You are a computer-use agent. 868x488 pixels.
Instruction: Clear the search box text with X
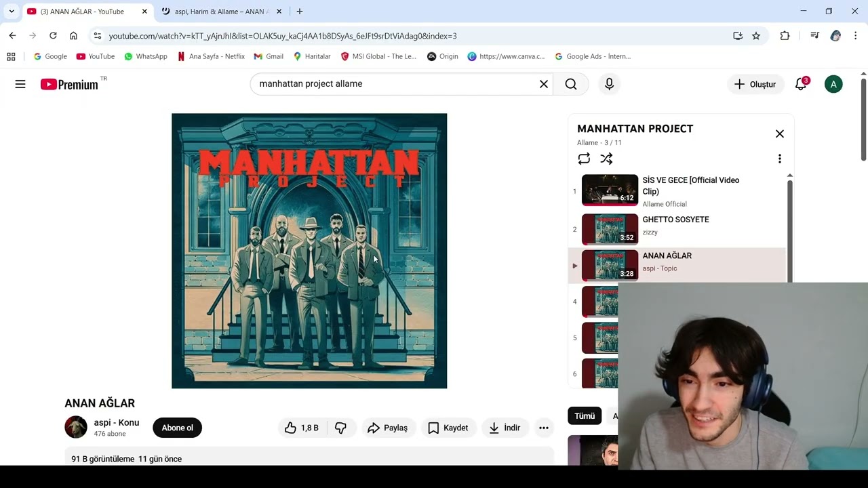(x=544, y=84)
